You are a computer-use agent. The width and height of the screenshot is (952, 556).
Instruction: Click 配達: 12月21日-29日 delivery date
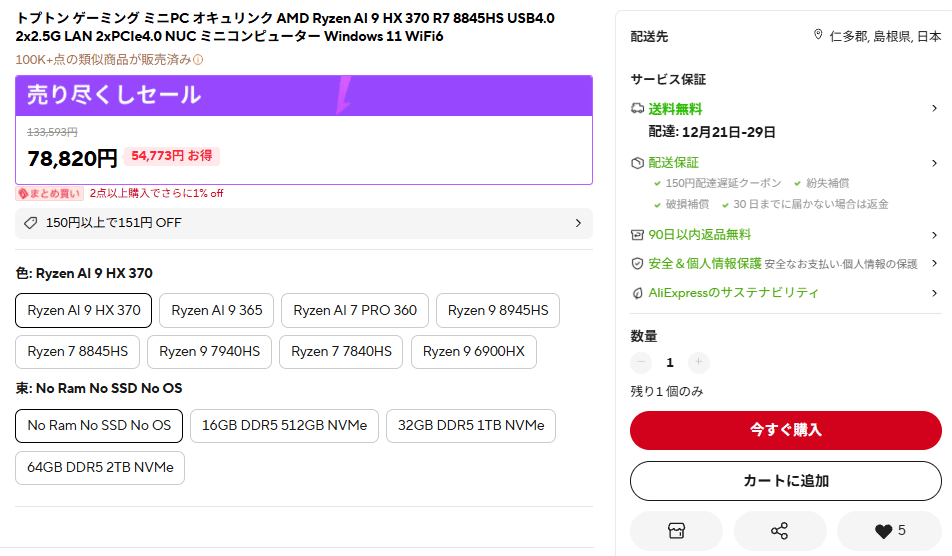click(x=712, y=132)
